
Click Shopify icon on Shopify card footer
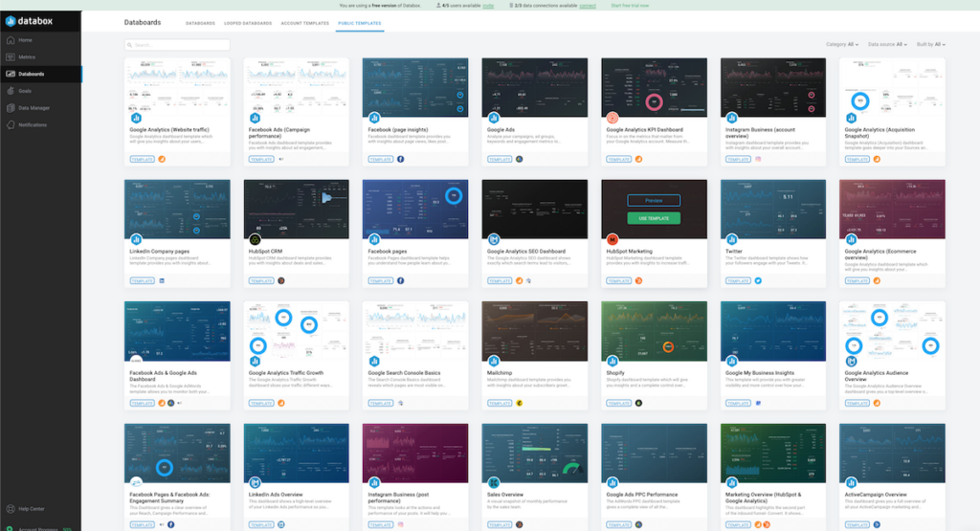point(638,403)
